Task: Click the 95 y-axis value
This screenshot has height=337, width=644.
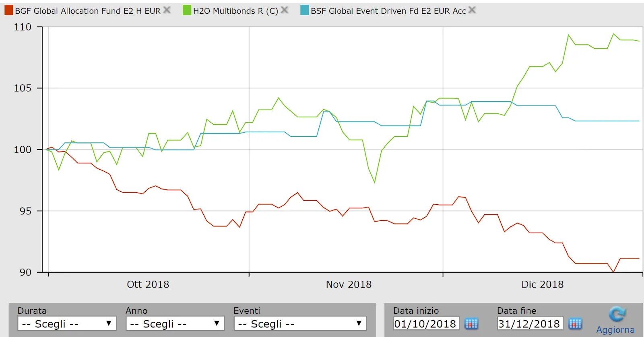Action: click(x=25, y=211)
